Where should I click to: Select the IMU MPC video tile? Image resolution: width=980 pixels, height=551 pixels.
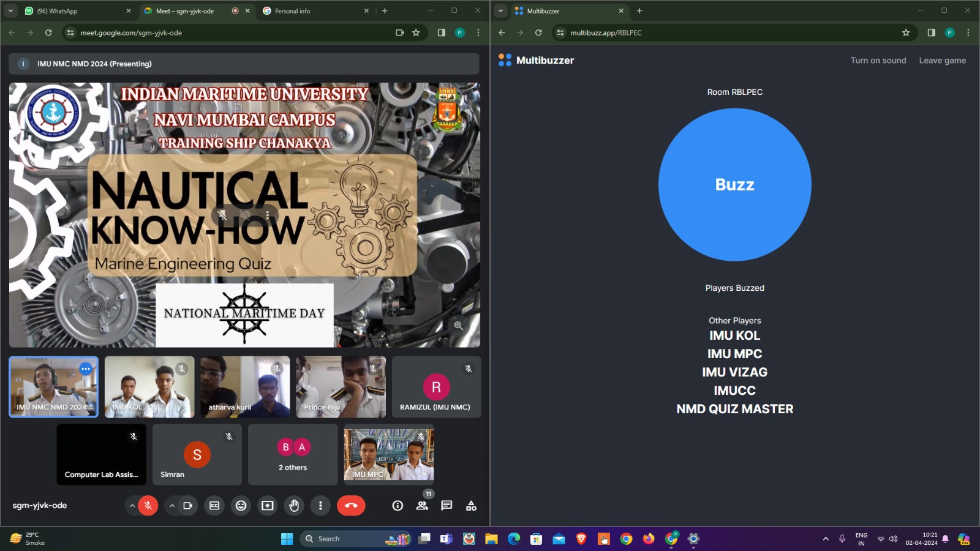[x=388, y=454]
